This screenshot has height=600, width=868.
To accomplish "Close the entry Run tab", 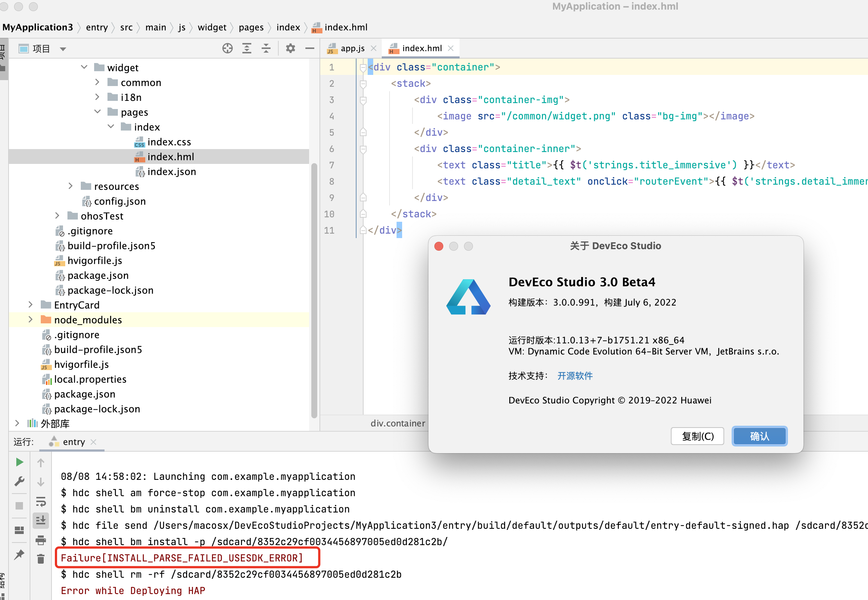I will pyautogui.click(x=93, y=442).
